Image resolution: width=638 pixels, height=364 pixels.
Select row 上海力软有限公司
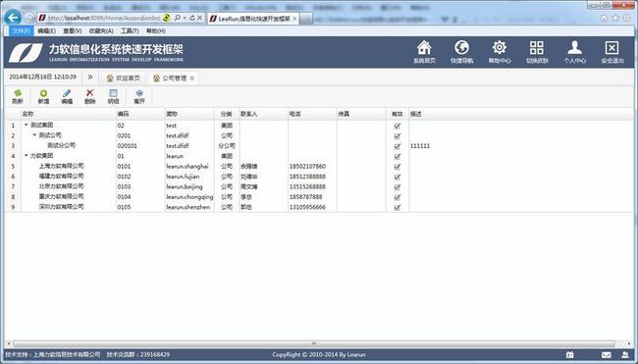pos(319,167)
